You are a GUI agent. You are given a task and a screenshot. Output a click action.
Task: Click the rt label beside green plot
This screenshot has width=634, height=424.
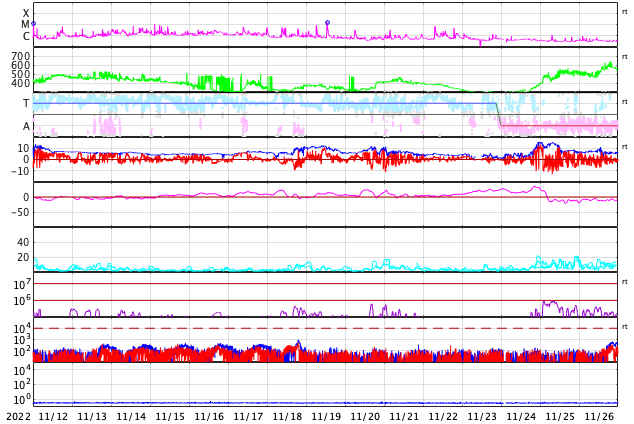(625, 56)
